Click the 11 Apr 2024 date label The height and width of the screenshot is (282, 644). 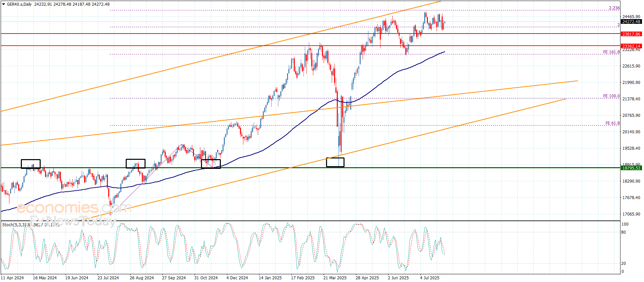[x=12, y=278]
